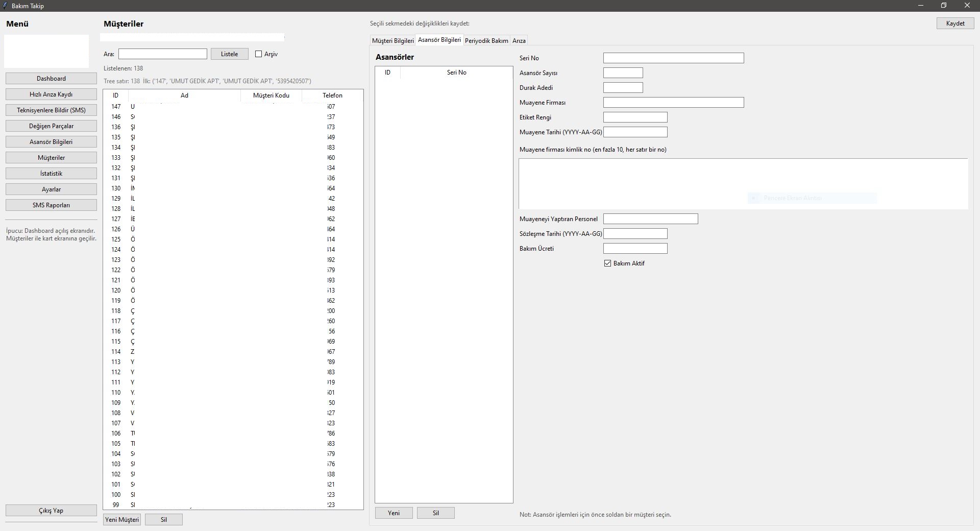Click the Listele button
Screen dimensions: 980x531
coord(229,54)
